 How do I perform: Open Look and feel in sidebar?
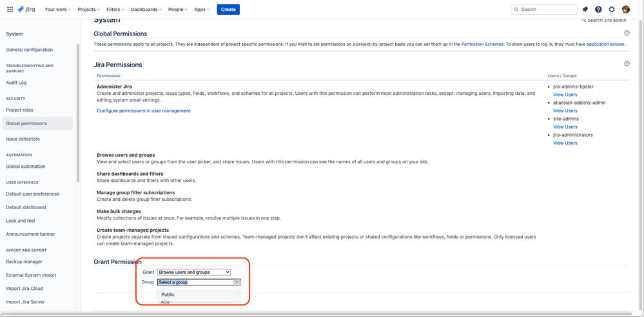(x=21, y=221)
